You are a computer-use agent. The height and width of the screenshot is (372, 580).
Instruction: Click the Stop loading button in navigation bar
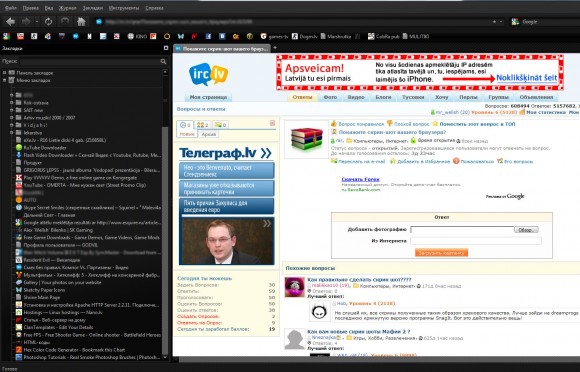click(x=65, y=22)
